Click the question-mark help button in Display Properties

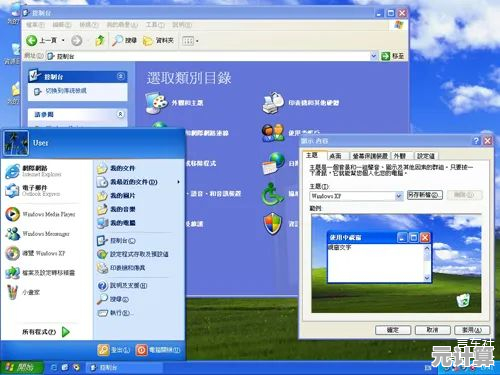[476, 141]
